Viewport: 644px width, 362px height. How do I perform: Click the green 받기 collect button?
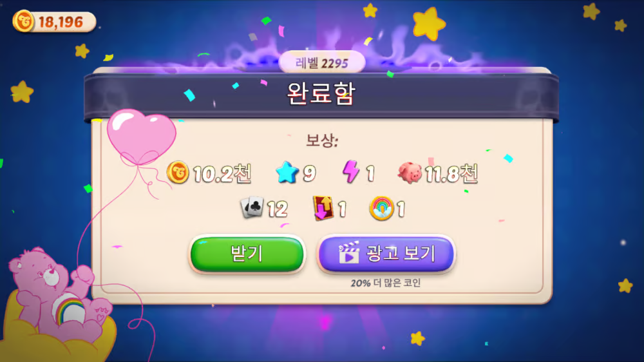[x=247, y=254]
